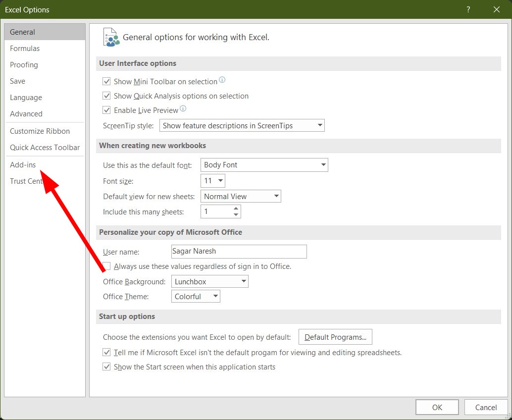Open the ScreenTip style dropdown
The height and width of the screenshot is (420, 512).
[242, 125]
